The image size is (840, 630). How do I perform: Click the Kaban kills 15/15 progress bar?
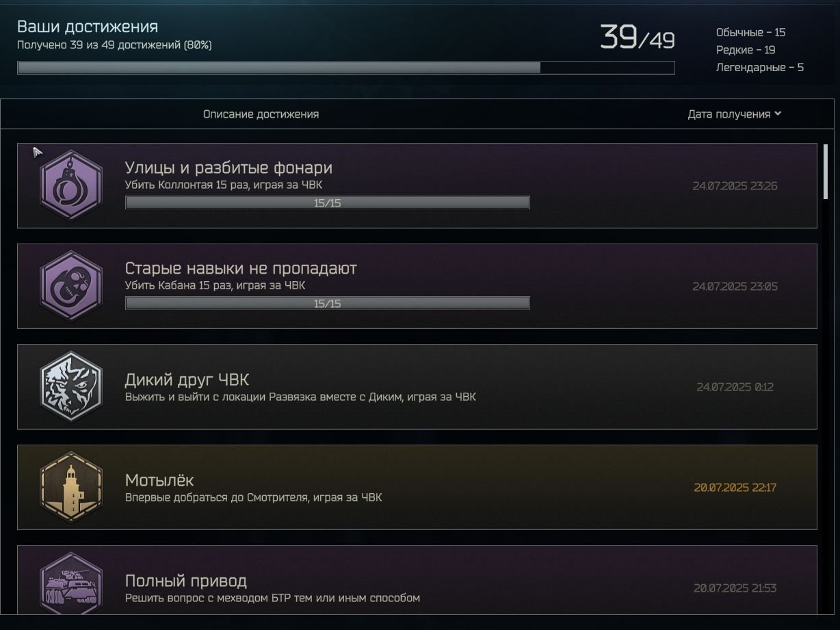click(327, 304)
